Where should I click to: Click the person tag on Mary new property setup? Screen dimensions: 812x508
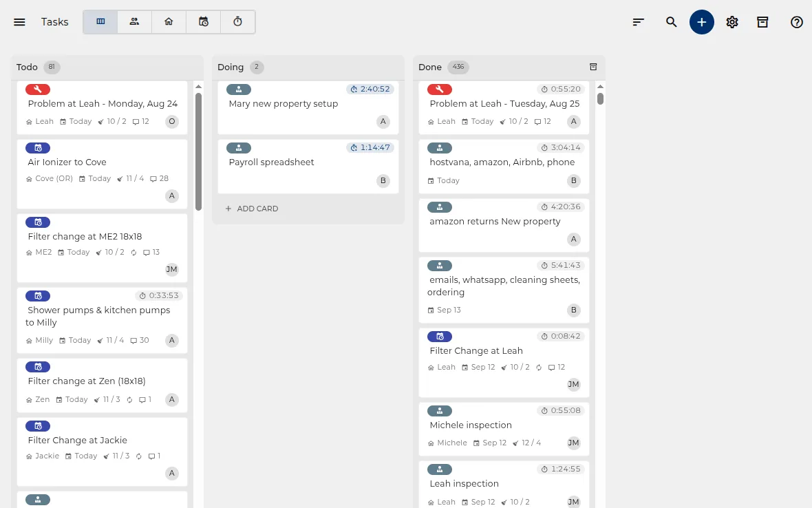[239, 89]
